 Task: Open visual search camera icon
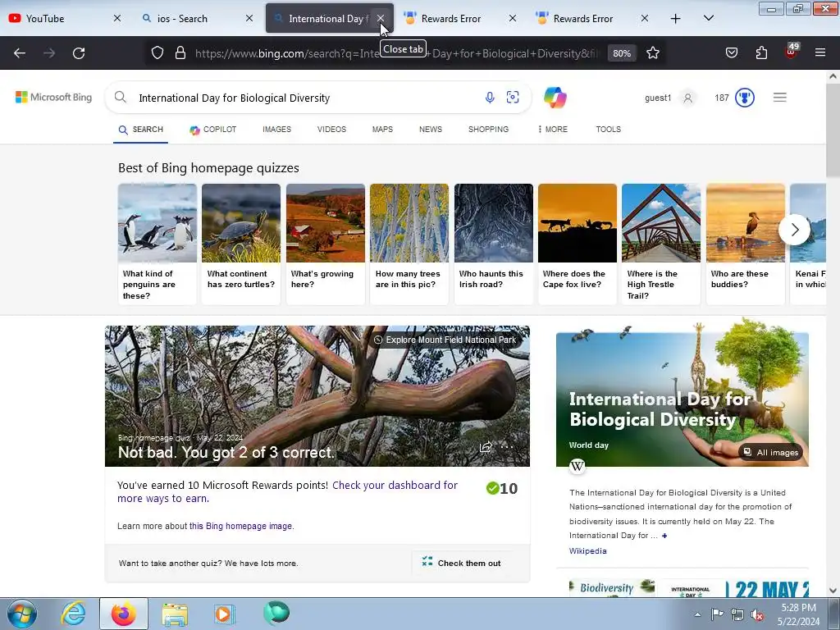pos(513,97)
